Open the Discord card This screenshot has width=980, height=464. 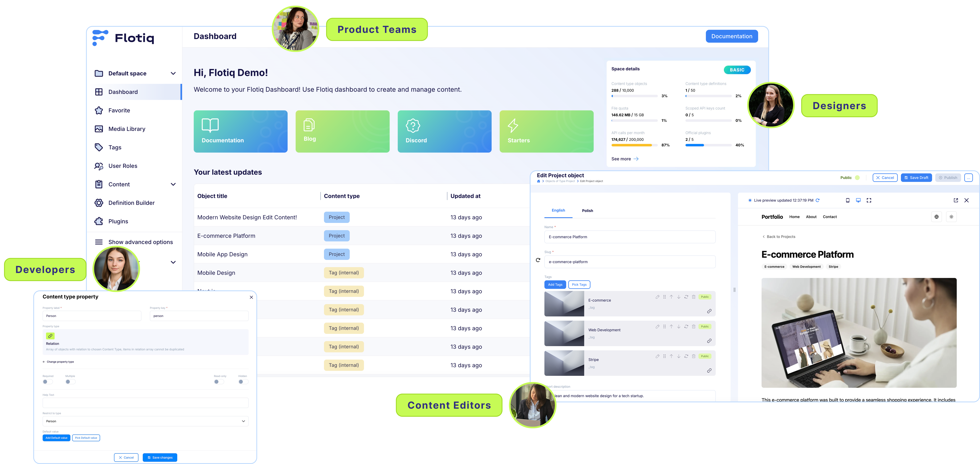click(x=444, y=132)
